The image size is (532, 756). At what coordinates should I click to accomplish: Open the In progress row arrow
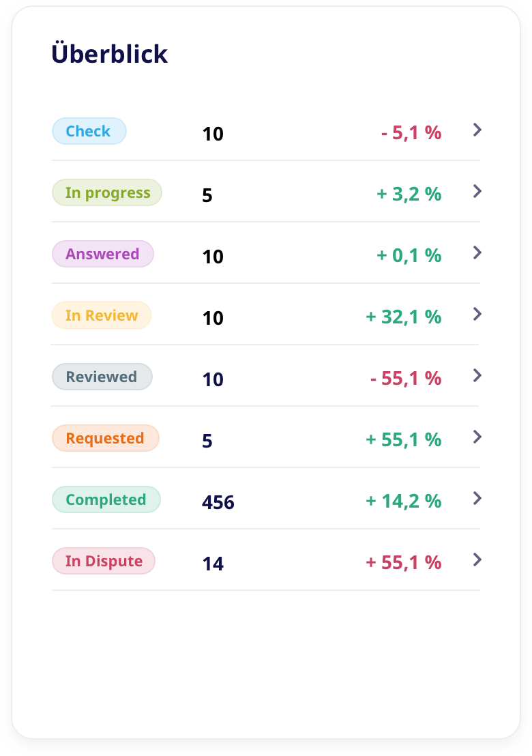pyautogui.click(x=477, y=191)
